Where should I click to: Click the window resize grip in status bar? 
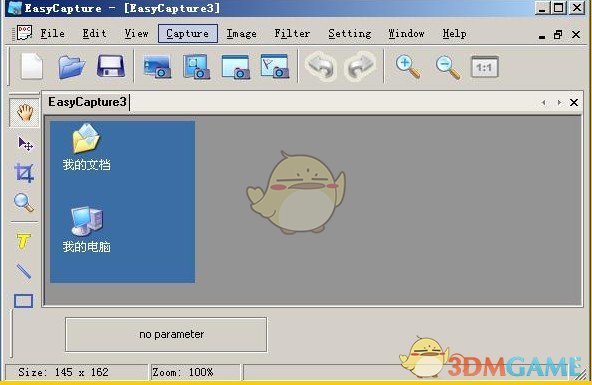tap(581, 373)
